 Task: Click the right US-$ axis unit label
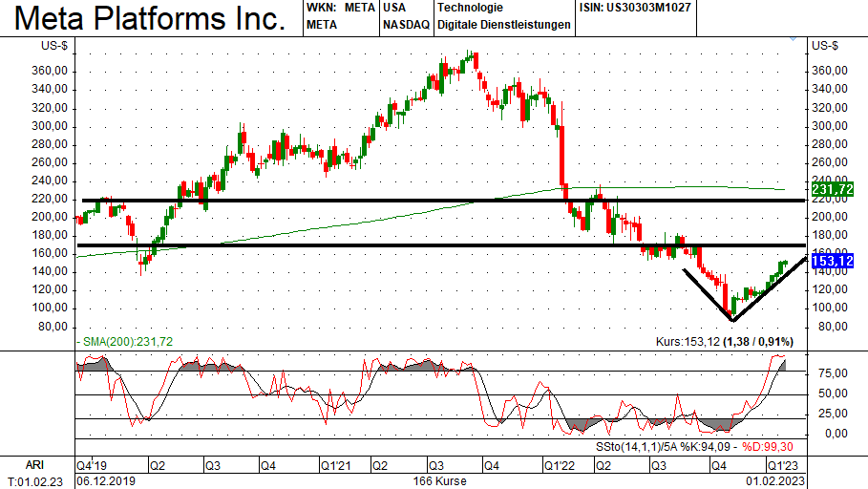tap(825, 46)
